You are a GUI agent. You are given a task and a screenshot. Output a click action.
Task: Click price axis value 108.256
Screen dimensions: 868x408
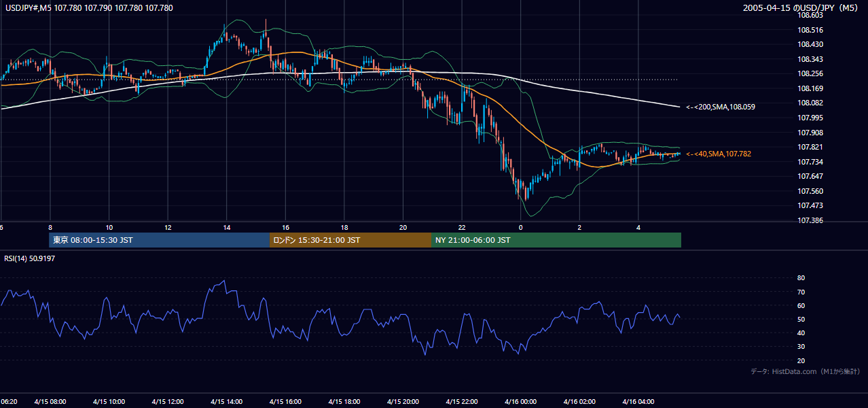pyautogui.click(x=810, y=73)
